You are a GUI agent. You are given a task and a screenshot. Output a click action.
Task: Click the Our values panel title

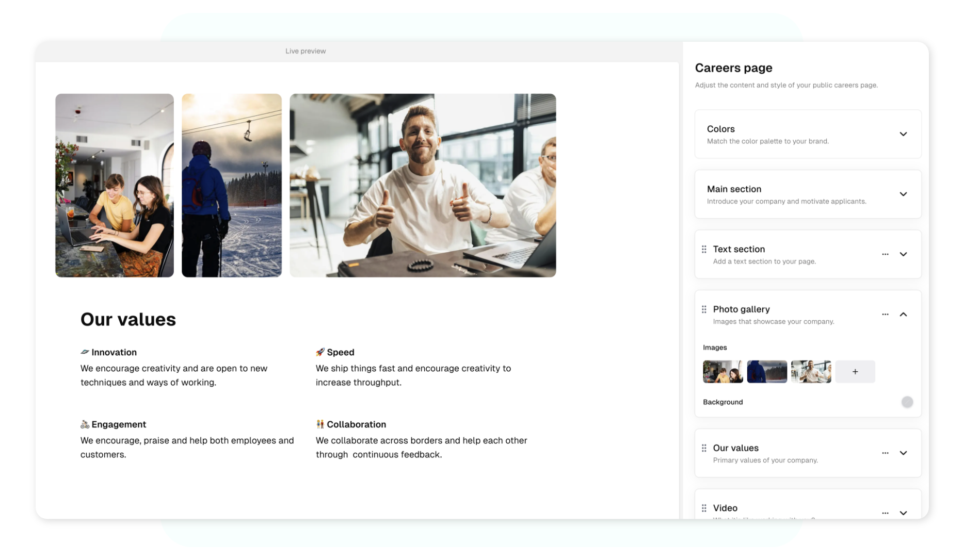coord(735,448)
